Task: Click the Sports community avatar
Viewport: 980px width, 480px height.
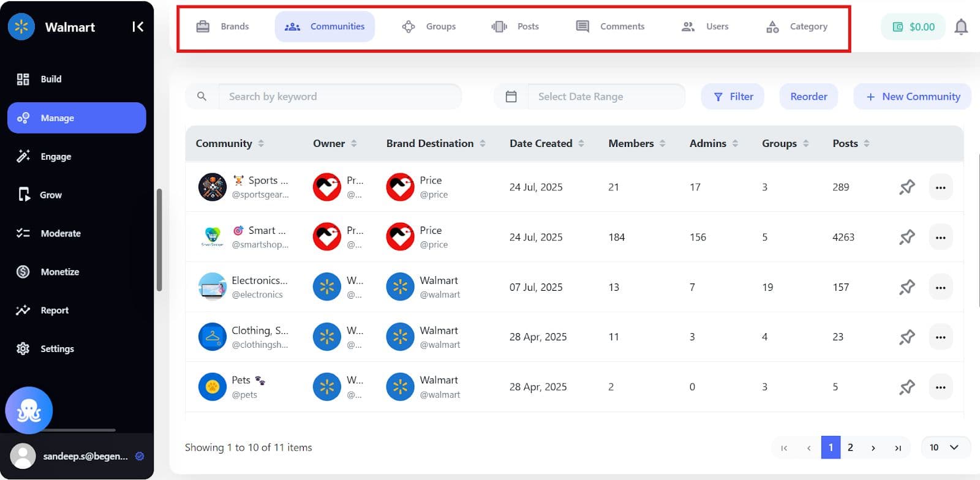Action: [x=213, y=187]
